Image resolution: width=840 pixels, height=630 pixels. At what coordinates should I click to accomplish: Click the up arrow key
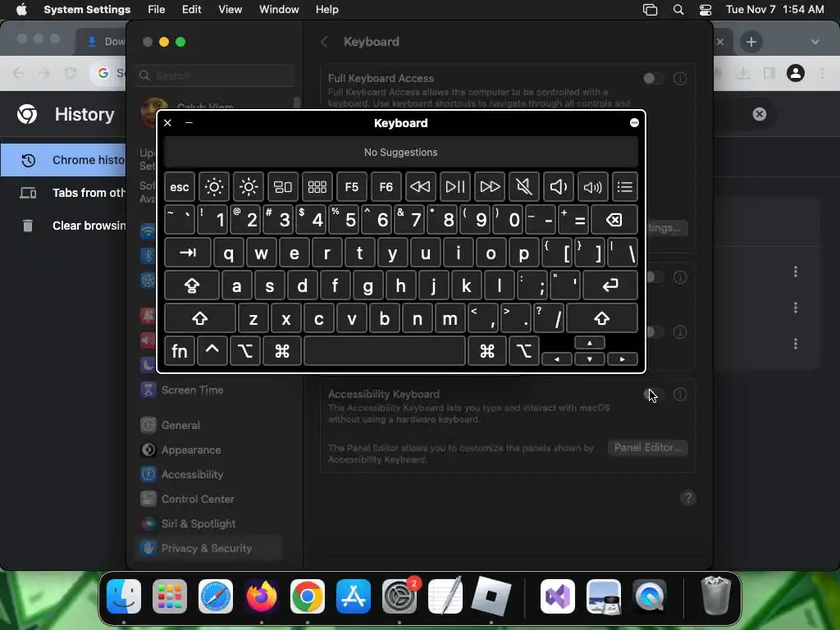click(590, 343)
